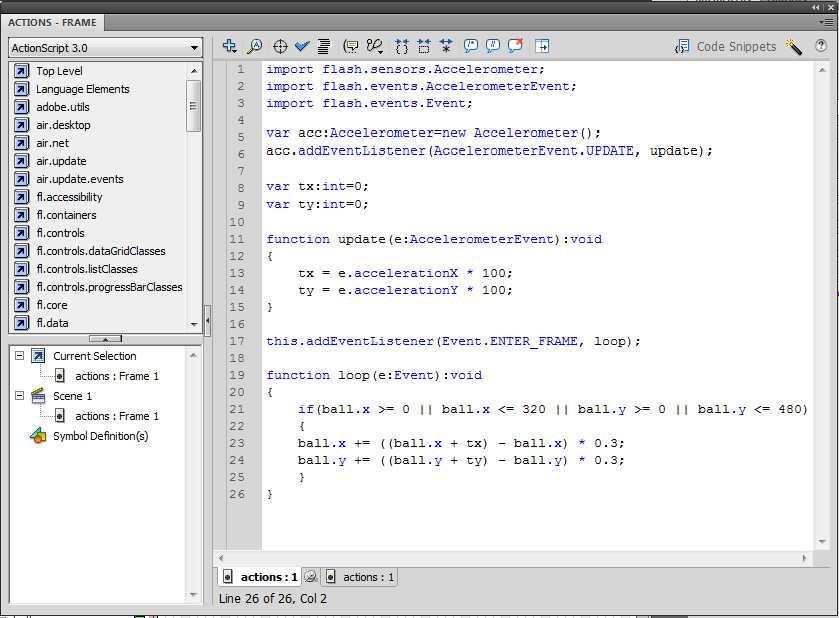
Task: Click the Collapse selection icon
Action: (x=424, y=47)
